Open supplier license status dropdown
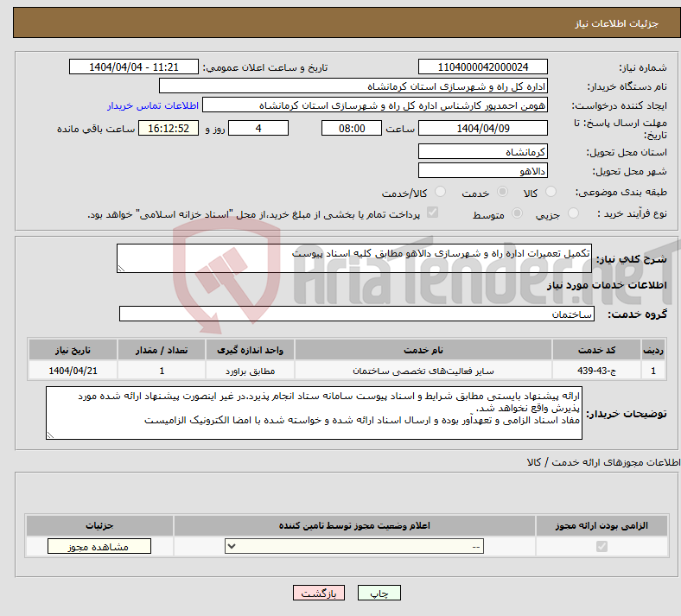Image resolution: width=681 pixels, height=616 pixels. (x=354, y=546)
